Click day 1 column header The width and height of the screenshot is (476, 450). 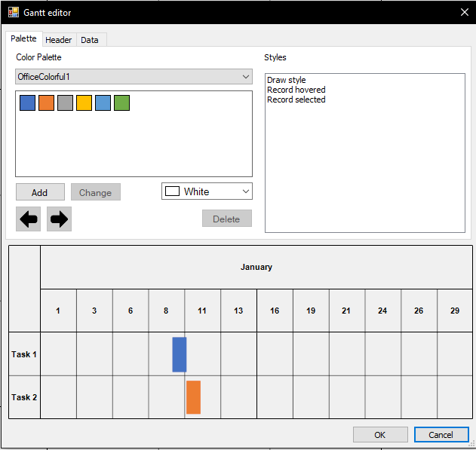[x=58, y=311]
